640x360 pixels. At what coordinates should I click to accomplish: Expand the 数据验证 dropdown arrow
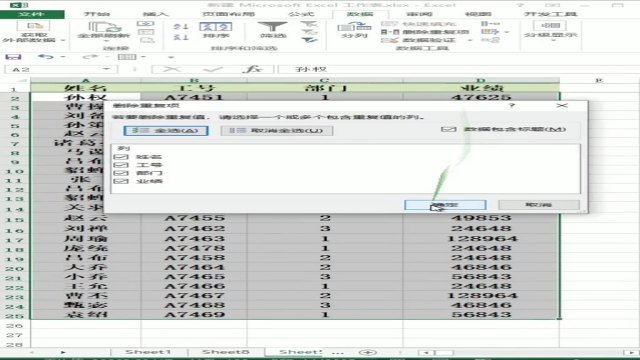coord(469,40)
